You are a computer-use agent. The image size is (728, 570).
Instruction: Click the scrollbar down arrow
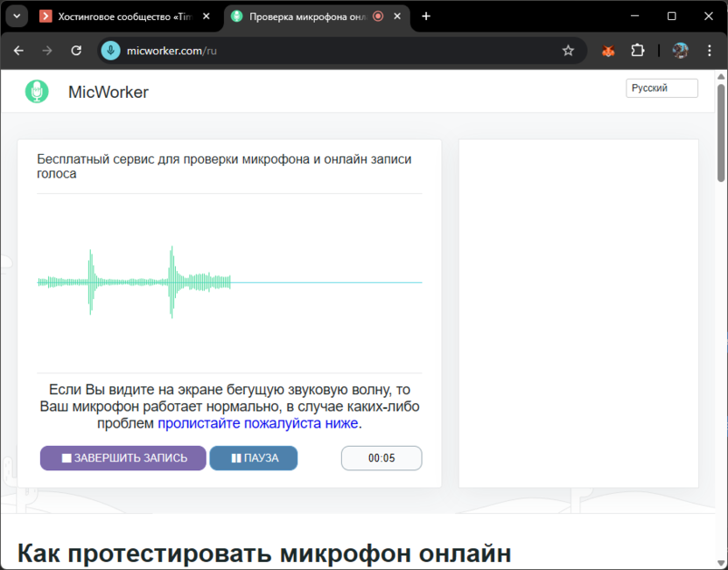coord(721,564)
